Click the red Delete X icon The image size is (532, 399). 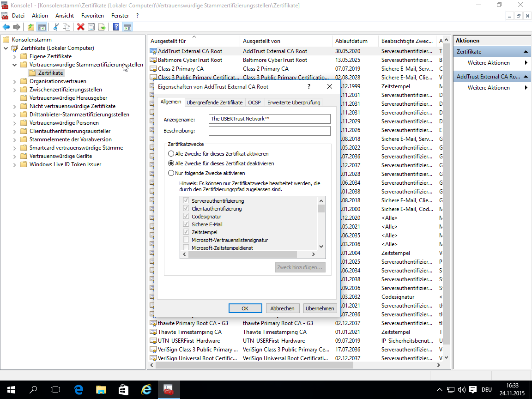pyautogui.click(x=80, y=27)
